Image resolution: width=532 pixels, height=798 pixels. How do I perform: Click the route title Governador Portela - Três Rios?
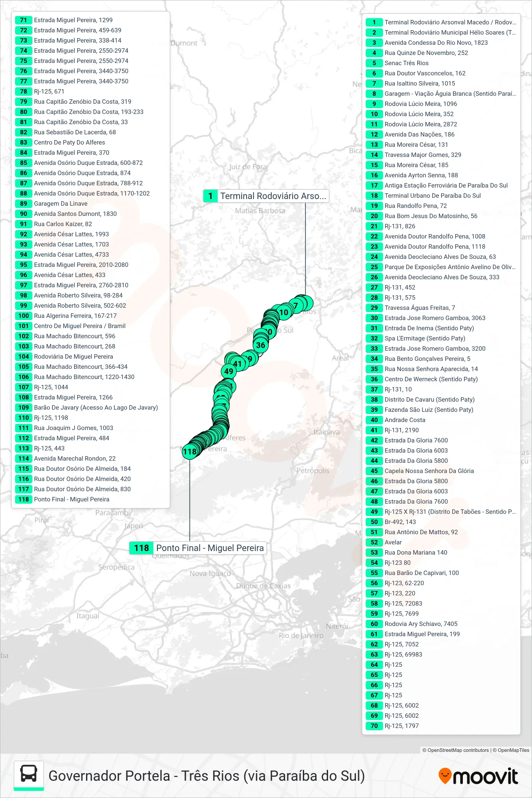pos(207,776)
